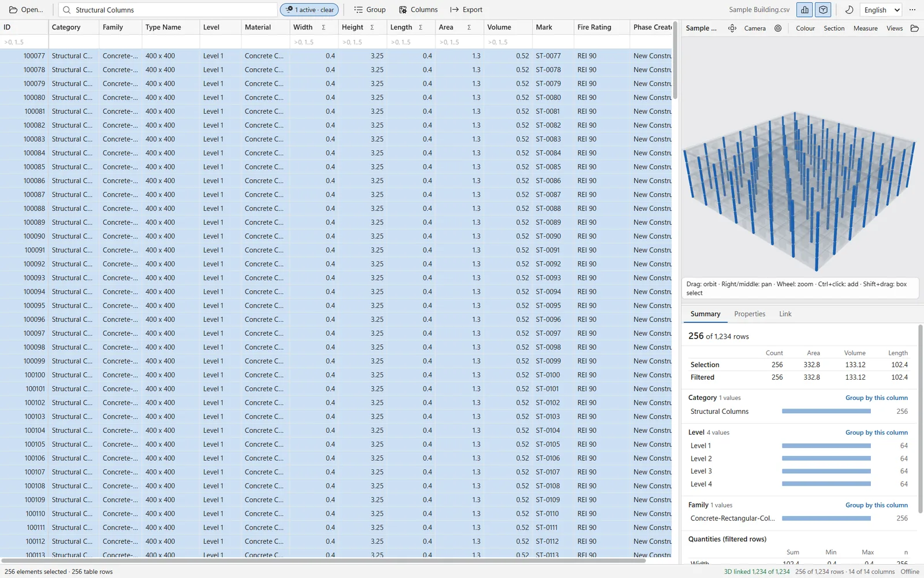Click the sigma icon in Length header
924x578 pixels.
[420, 27]
